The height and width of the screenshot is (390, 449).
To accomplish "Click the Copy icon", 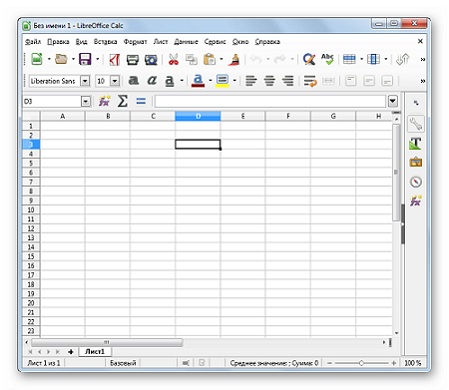I will tap(192, 60).
